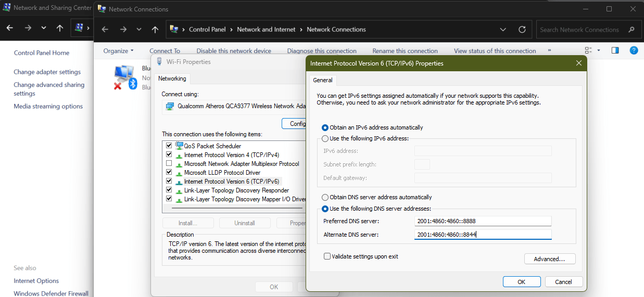The image size is (644, 297).
Task: Cancel the IPv6 Properties dialog
Action: click(x=564, y=282)
